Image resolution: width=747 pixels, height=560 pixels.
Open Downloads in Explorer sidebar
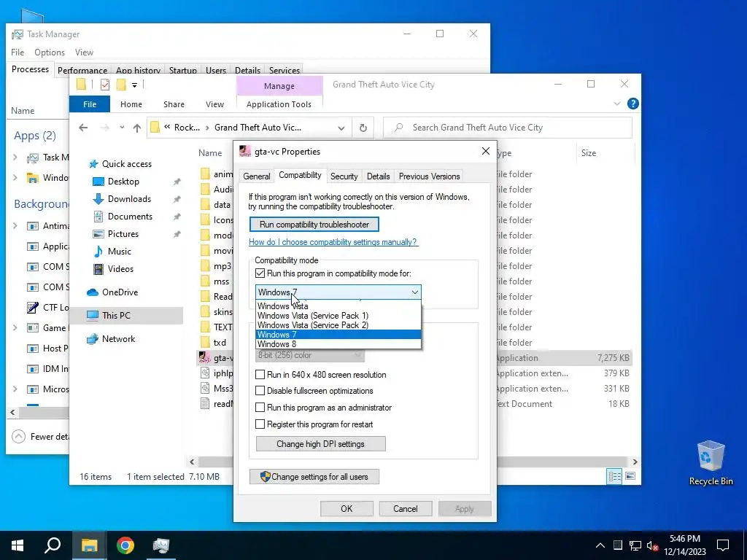pos(129,199)
